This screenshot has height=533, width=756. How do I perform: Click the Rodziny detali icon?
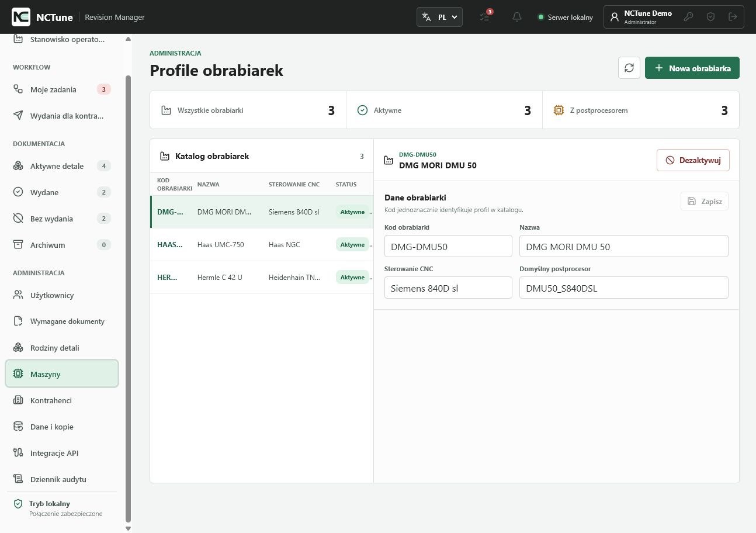pos(18,348)
